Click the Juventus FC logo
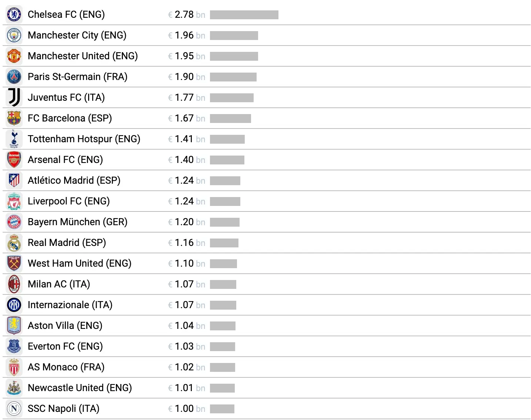This screenshot has height=420, width=531. point(14,97)
